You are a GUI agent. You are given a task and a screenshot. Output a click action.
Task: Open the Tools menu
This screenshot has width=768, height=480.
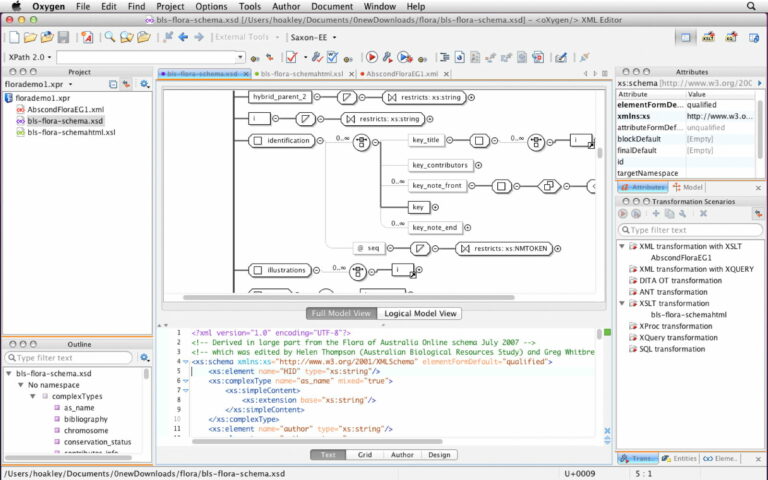tap(249, 6)
